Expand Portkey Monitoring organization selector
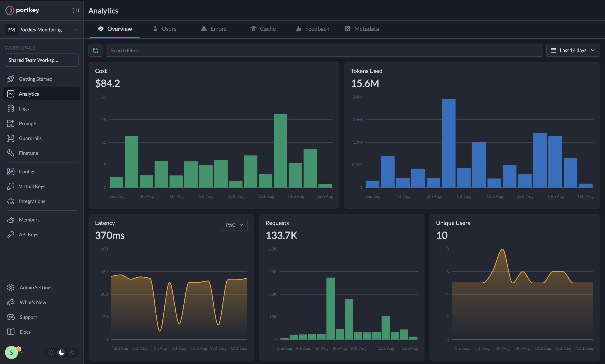The height and width of the screenshot is (364, 605). [42, 30]
